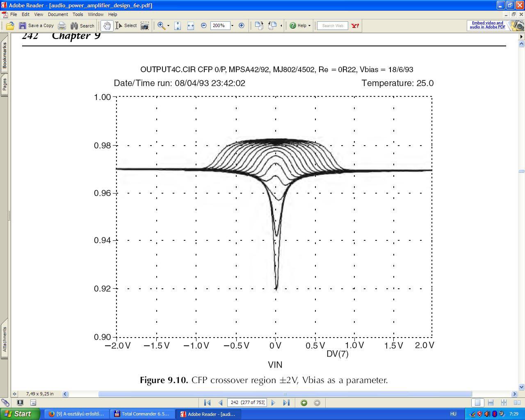Switch to Facing pages layout
Viewport: 525px width, 420px height.
[x=517, y=403]
